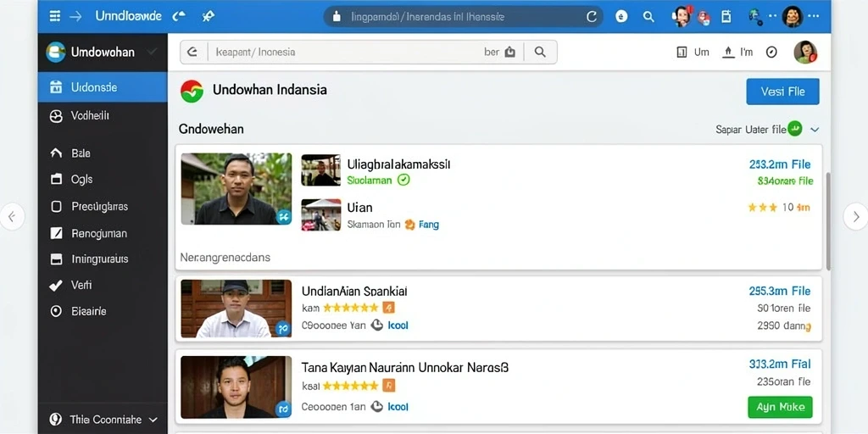Go to next slide with right carousel arrow

tap(856, 216)
